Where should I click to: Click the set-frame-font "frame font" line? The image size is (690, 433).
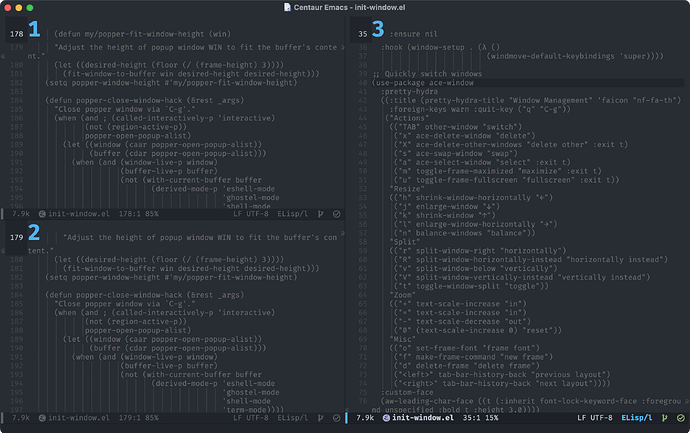tap(465, 348)
